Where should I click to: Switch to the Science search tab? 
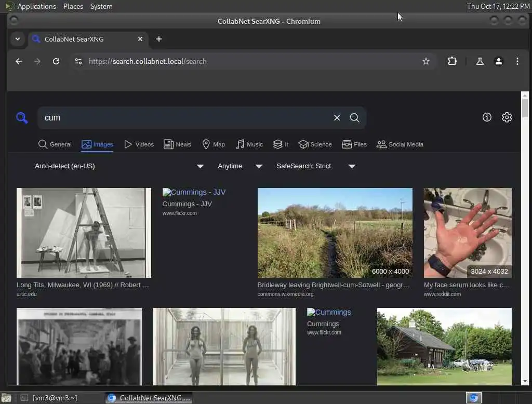coord(315,144)
